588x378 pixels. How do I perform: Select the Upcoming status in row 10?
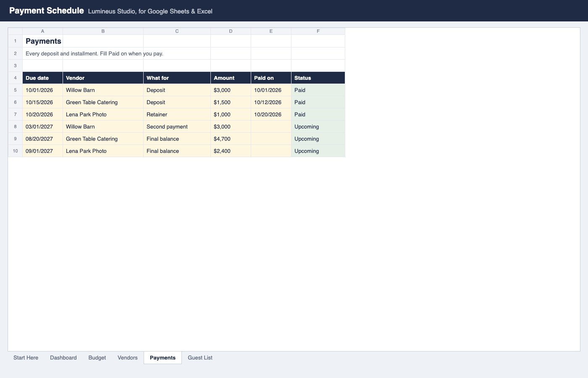click(x=318, y=151)
